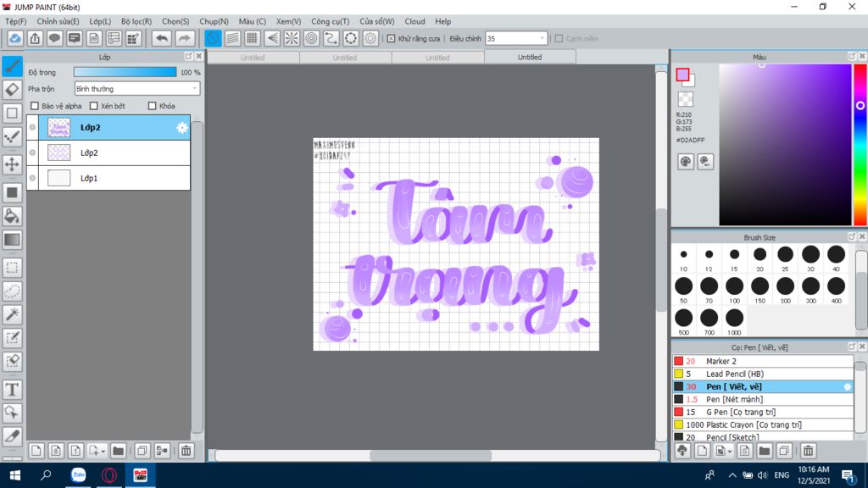
Task: Click the rainbow hue slider strip
Action: (x=860, y=145)
